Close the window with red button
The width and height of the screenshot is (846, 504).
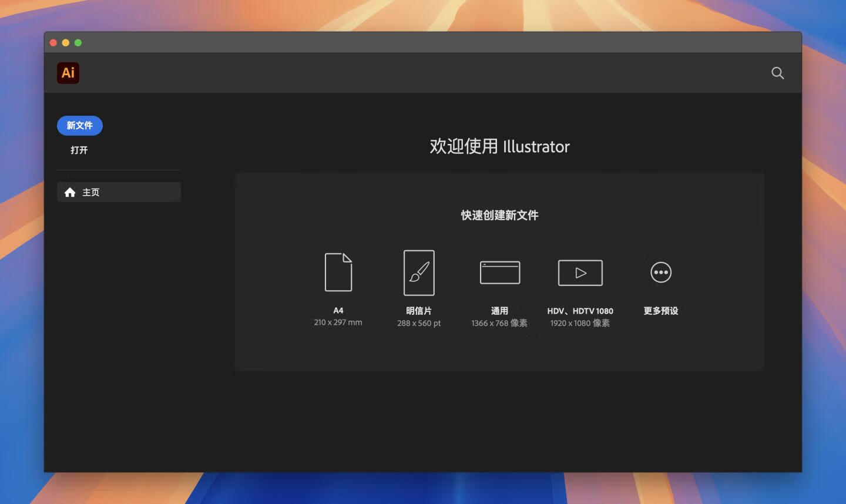(x=53, y=43)
